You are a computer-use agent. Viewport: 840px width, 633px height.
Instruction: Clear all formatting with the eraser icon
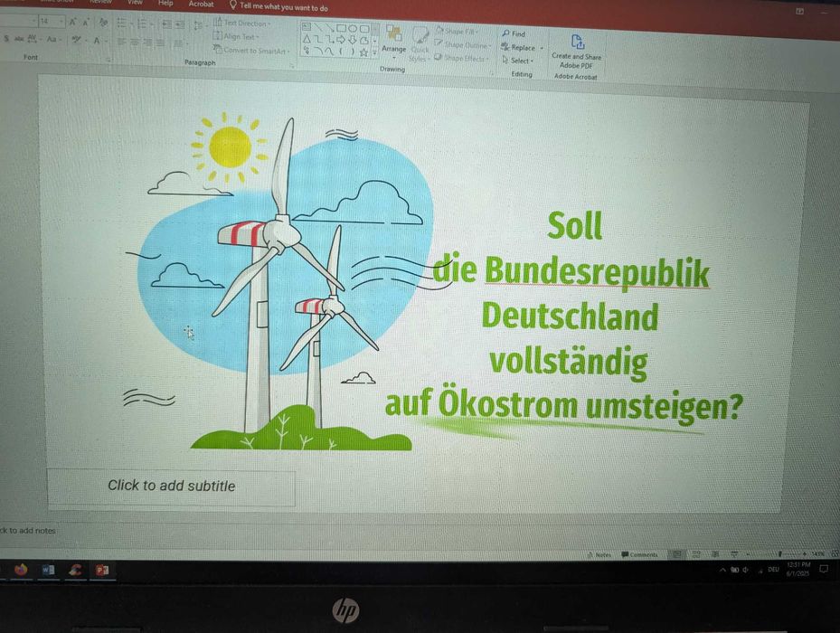pyautogui.click(x=103, y=23)
